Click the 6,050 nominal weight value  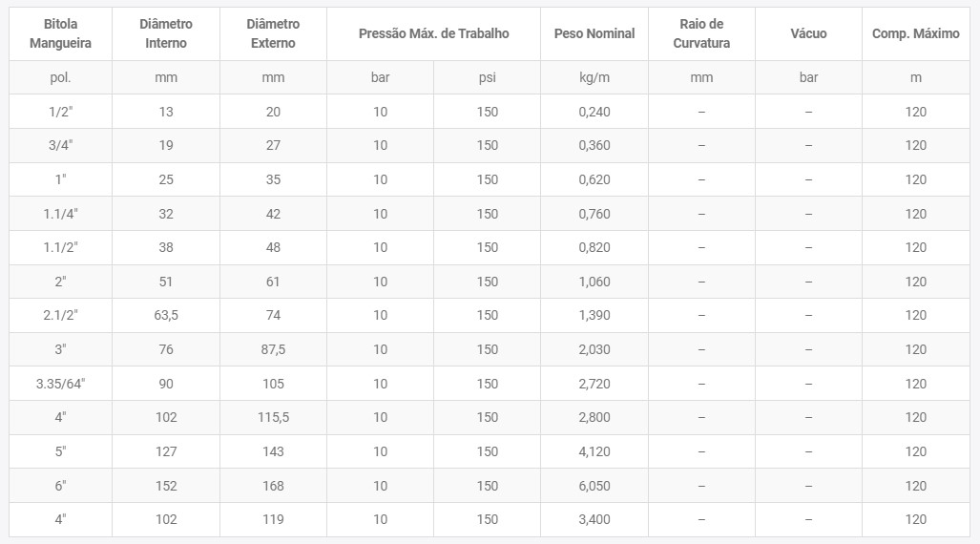(x=594, y=486)
